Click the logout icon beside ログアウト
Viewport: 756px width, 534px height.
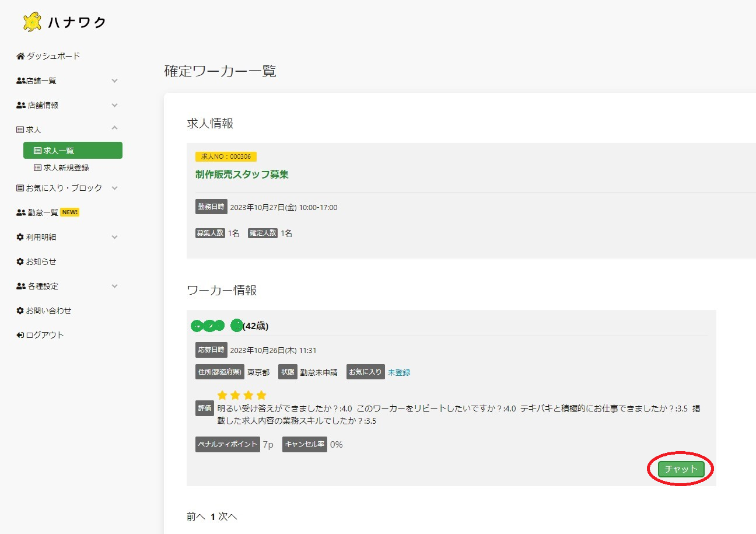[19, 334]
